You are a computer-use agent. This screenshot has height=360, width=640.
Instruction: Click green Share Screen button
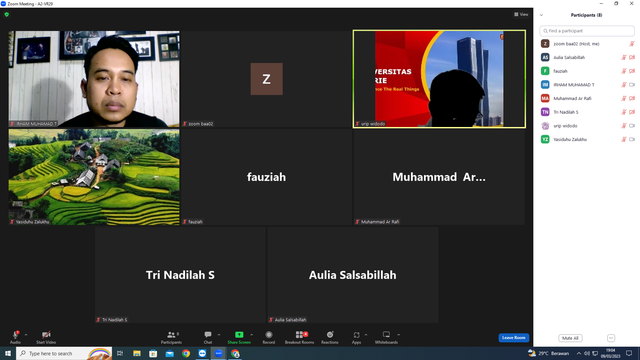point(239,337)
